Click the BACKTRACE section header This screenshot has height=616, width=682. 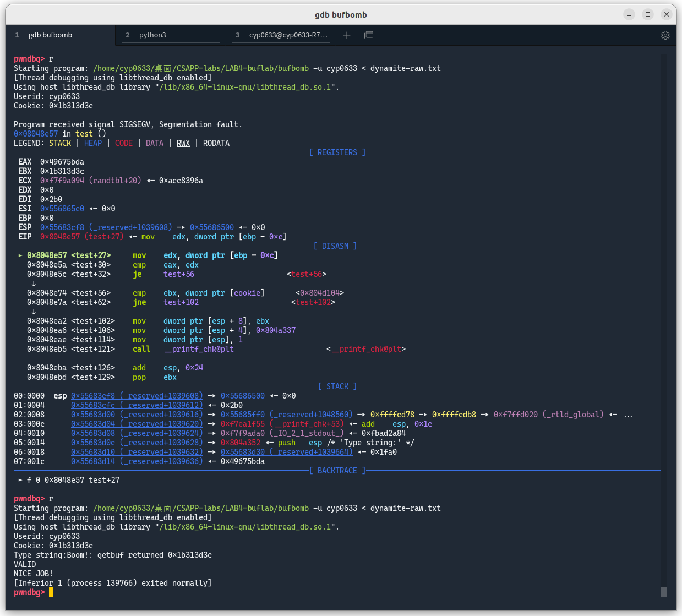click(337, 471)
